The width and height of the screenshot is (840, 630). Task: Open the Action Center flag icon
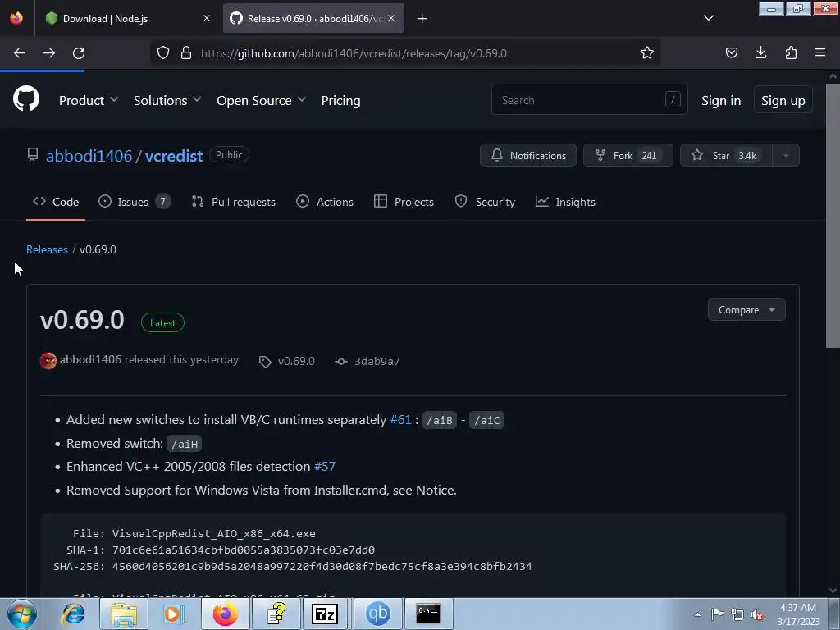(x=717, y=614)
